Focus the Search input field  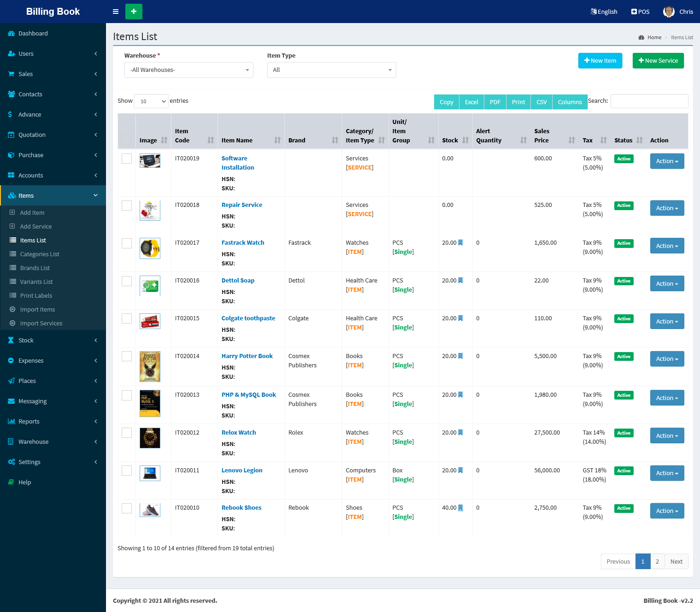pyautogui.click(x=649, y=101)
